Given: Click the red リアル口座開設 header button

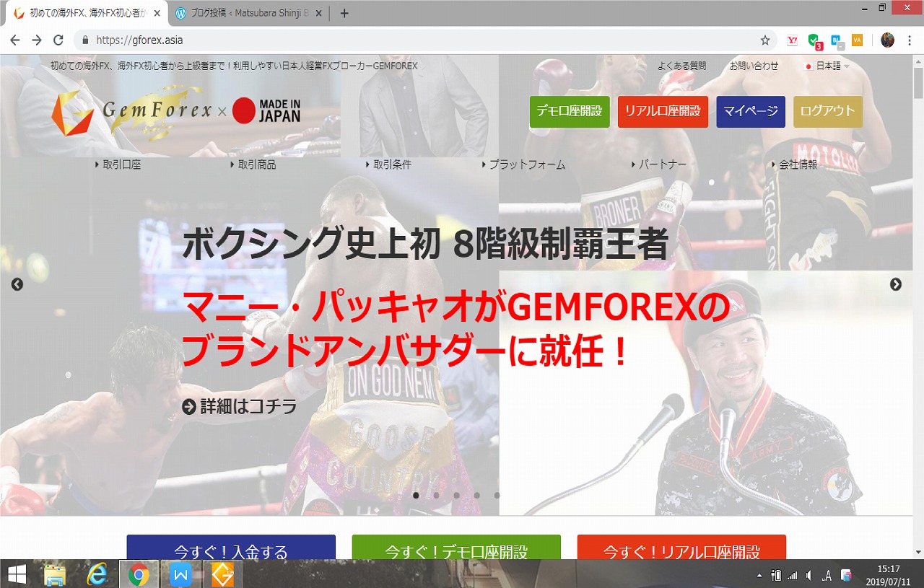Looking at the screenshot, I should (663, 112).
